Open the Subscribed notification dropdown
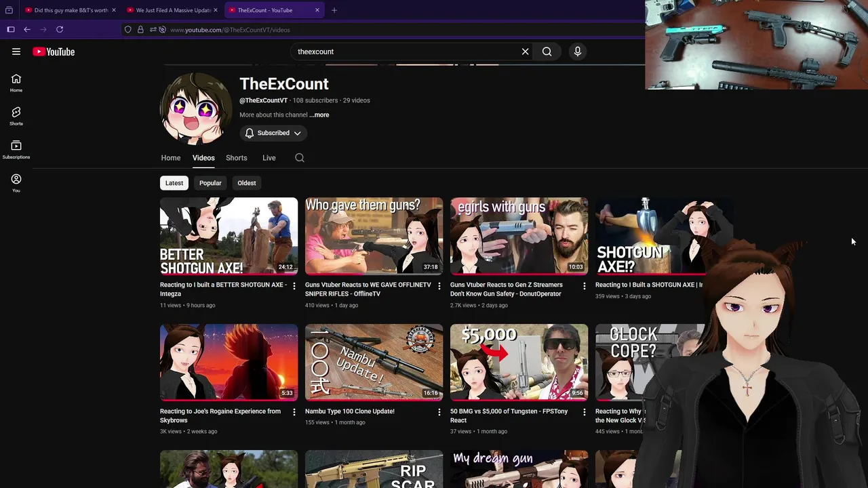This screenshot has height=488, width=868. tap(273, 133)
